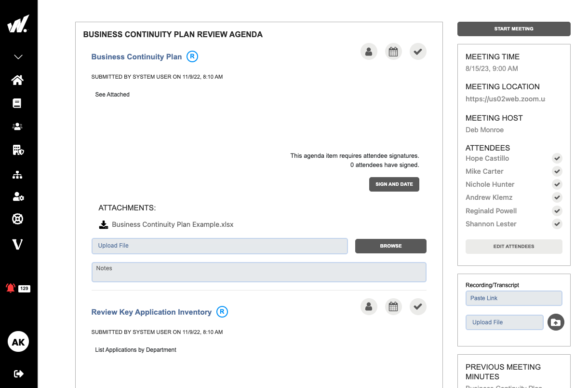
Task: Click the organization chart icon in sidebar
Action: (x=18, y=173)
